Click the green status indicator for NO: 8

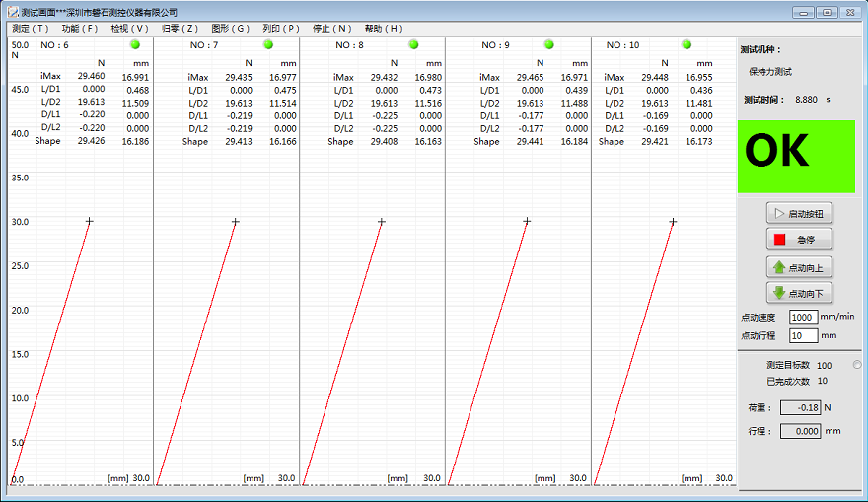pos(413,45)
